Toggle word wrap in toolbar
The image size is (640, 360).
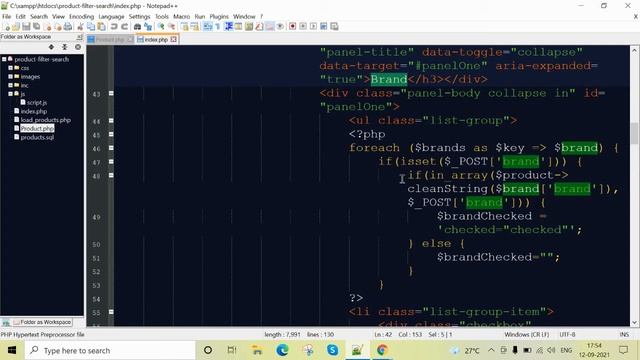(207, 27)
